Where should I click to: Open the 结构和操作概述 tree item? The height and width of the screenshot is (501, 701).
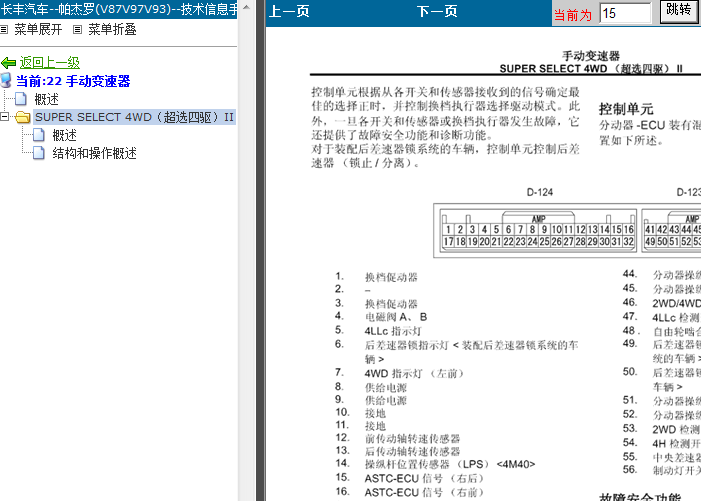coord(94,153)
